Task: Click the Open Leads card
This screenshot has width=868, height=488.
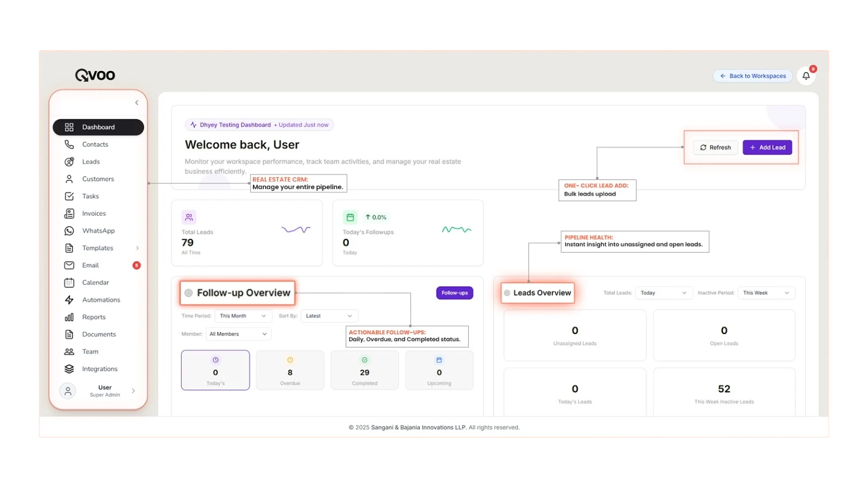Action: pos(724,335)
